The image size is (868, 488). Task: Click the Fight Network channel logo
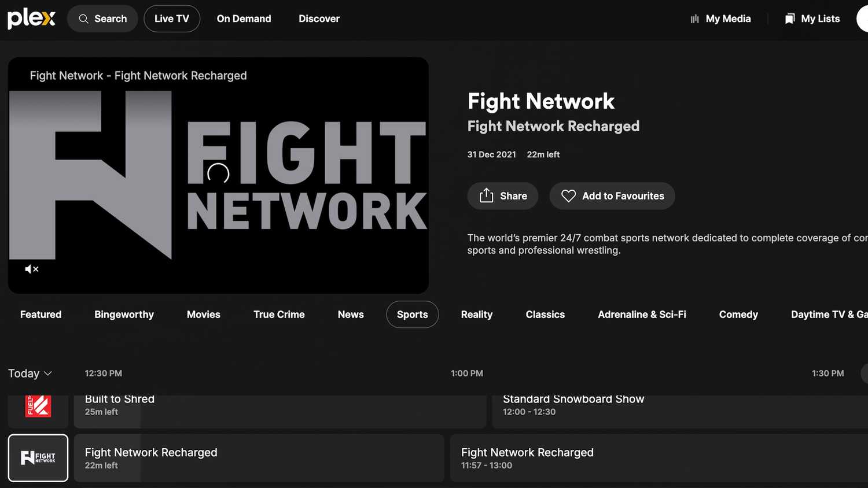click(38, 458)
